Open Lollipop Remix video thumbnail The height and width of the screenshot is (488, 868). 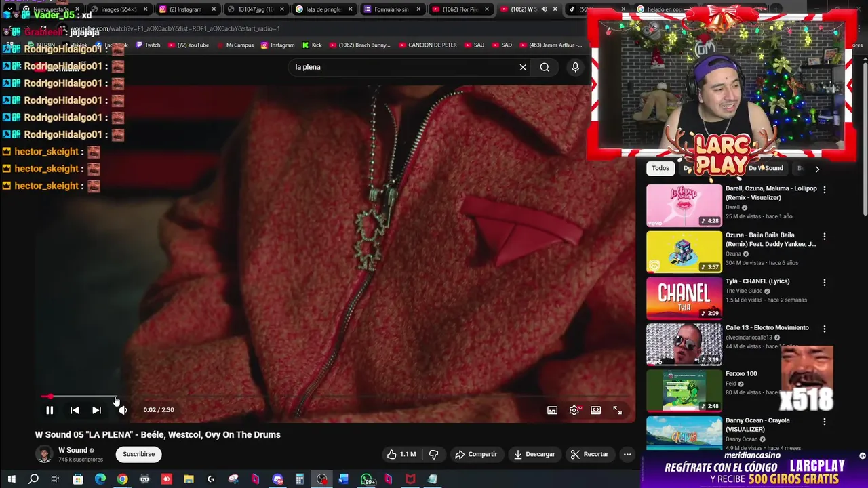[684, 205]
